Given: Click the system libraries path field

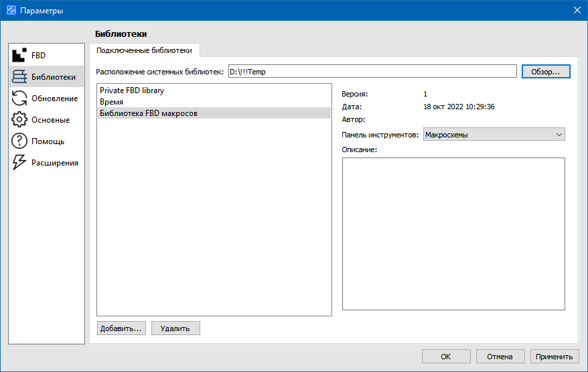Looking at the screenshot, I should (371, 72).
